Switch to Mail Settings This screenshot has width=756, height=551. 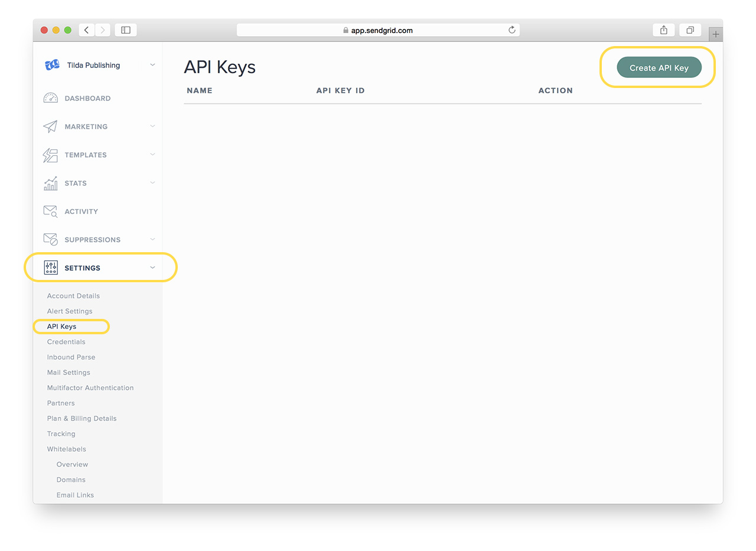pos(68,372)
